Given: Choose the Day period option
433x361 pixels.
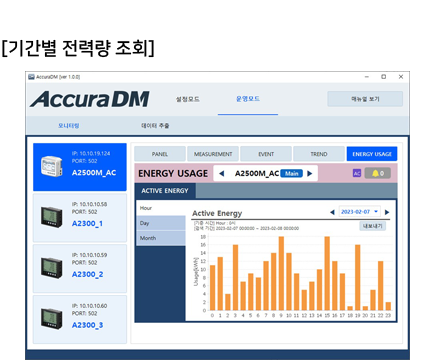Looking at the screenshot, I should pos(161,223).
